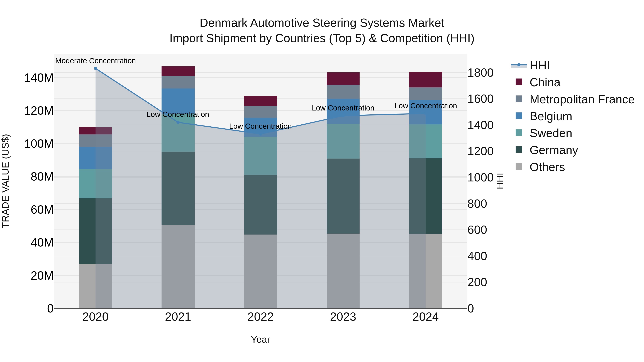Screen dimensions: 644x362
Task: Click the 2020 x-axis label
Action: 96,317
